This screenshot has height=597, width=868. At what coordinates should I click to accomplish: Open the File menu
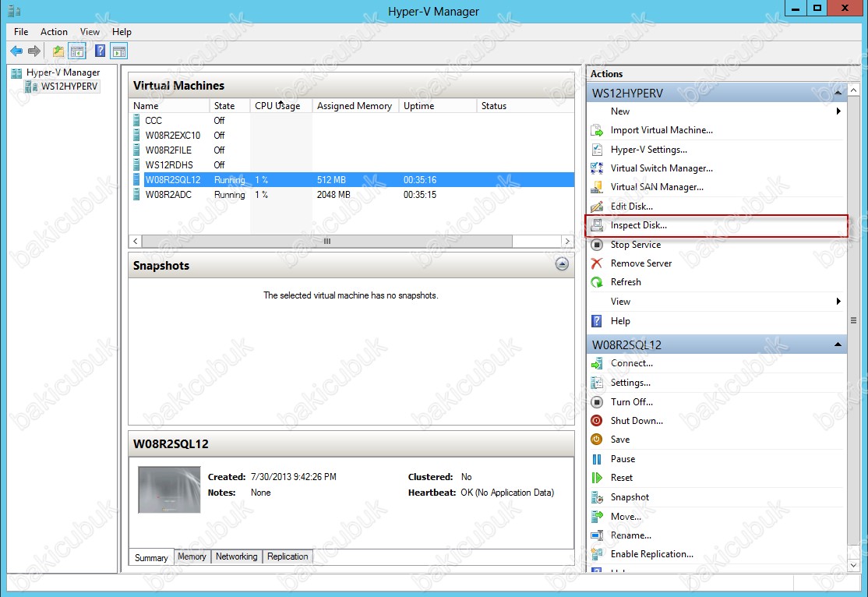point(21,32)
